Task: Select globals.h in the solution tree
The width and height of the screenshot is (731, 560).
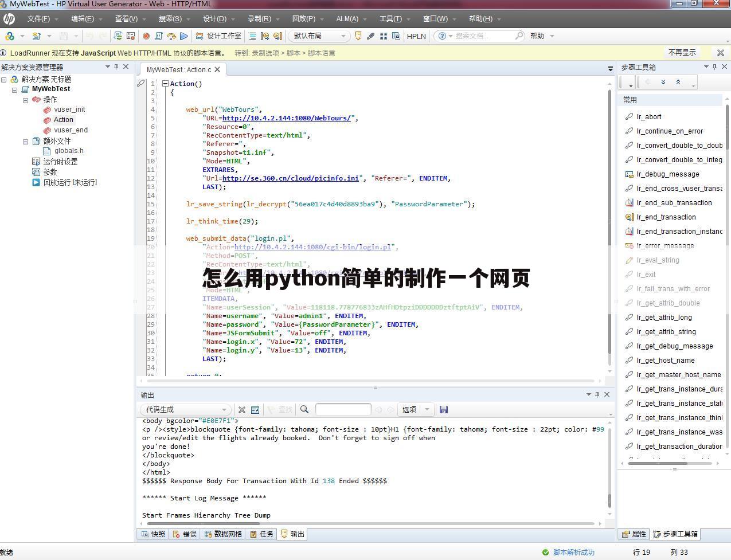Action: pos(69,151)
